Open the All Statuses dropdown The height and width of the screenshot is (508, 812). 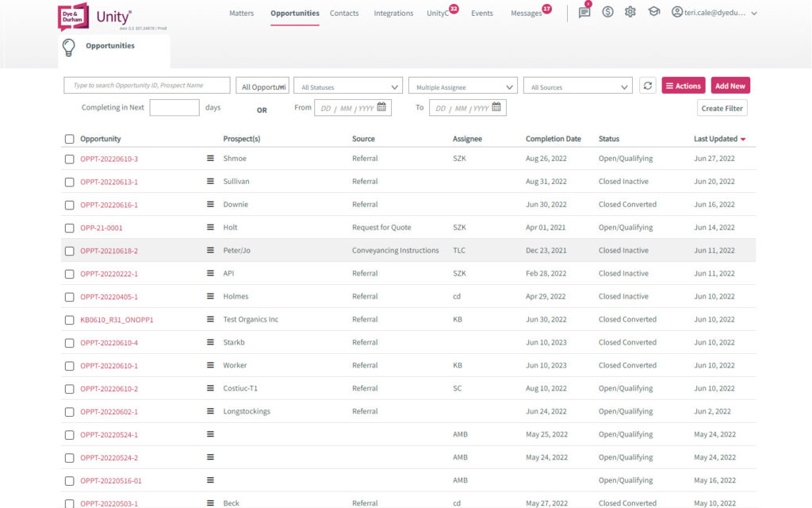(x=347, y=85)
